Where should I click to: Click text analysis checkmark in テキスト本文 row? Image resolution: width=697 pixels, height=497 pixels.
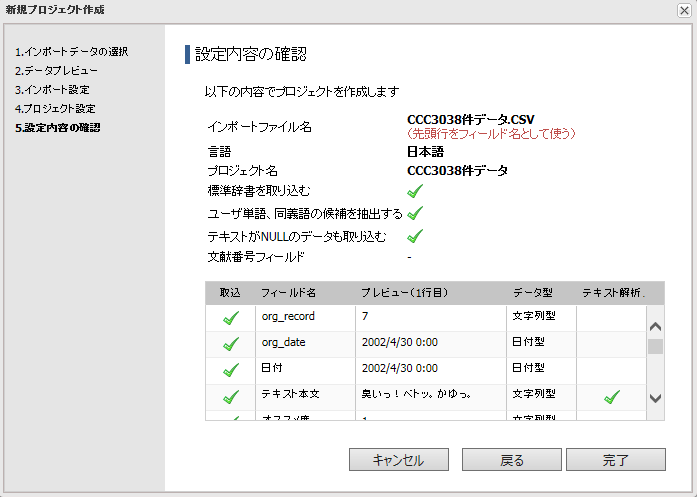click(612, 397)
